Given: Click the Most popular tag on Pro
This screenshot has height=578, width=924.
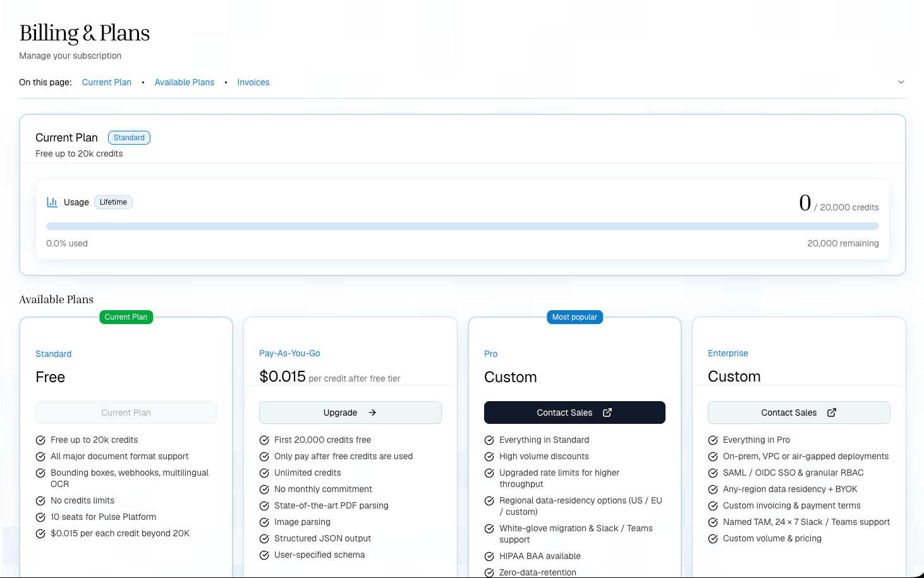Looking at the screenshot, I should point(574,317).
